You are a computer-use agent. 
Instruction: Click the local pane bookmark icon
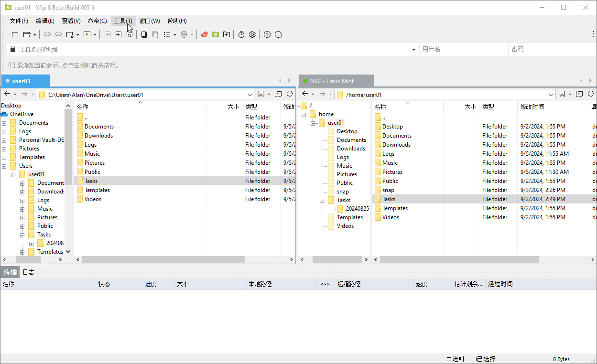click(x=261, y=94)
